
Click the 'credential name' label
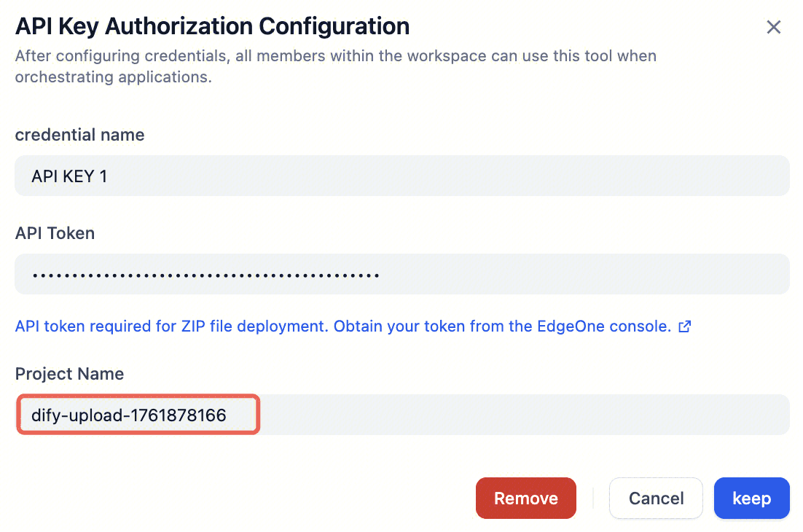(x=79, y=135)
